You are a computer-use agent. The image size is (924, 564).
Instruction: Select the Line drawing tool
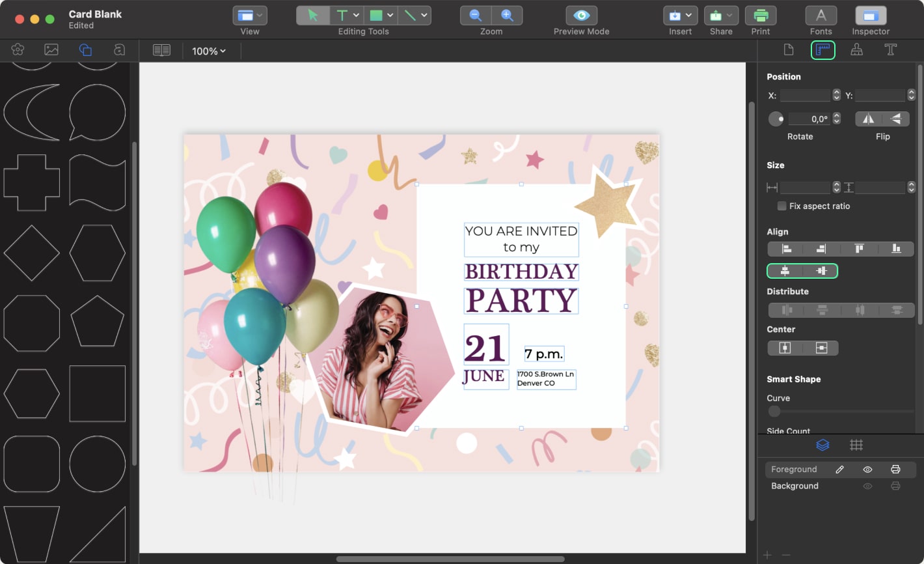(x=410, y=16)
